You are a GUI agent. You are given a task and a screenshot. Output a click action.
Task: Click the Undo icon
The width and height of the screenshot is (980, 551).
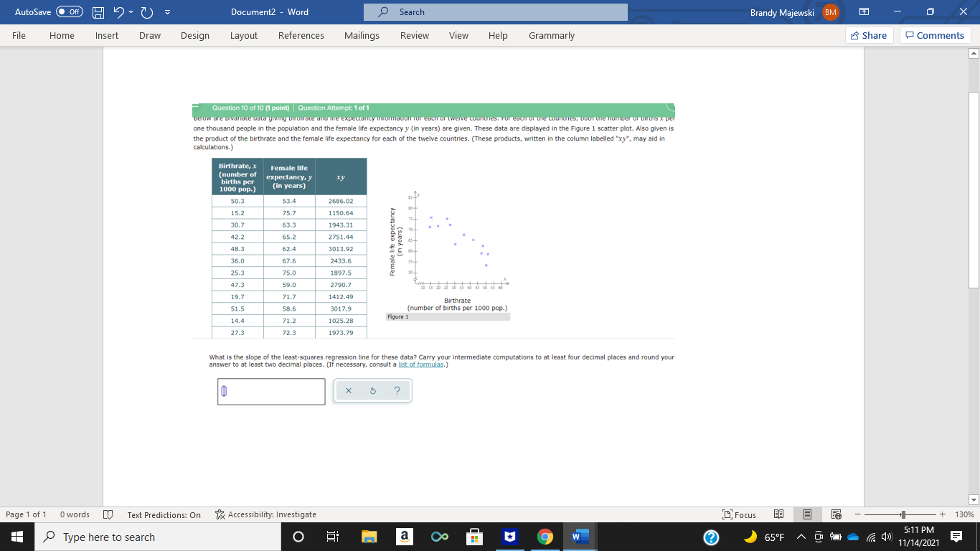point(117,11)
